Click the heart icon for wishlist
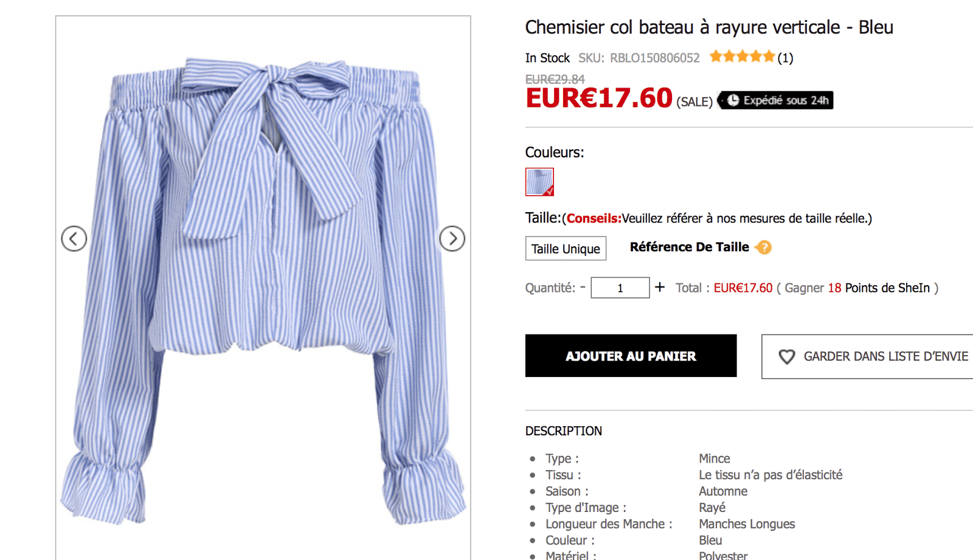The height and width of the screenshot is (560, 973). tap(787, 357)
